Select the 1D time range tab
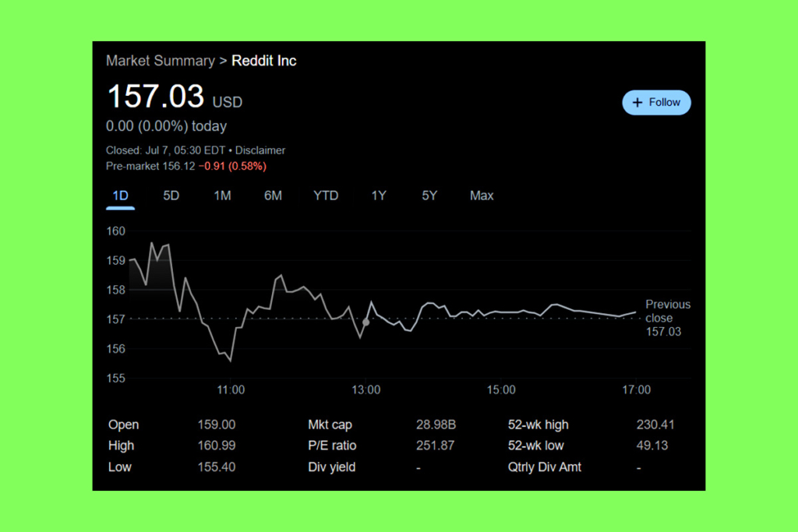The height and width of the screenshot is (532, 798). point(120,196)
